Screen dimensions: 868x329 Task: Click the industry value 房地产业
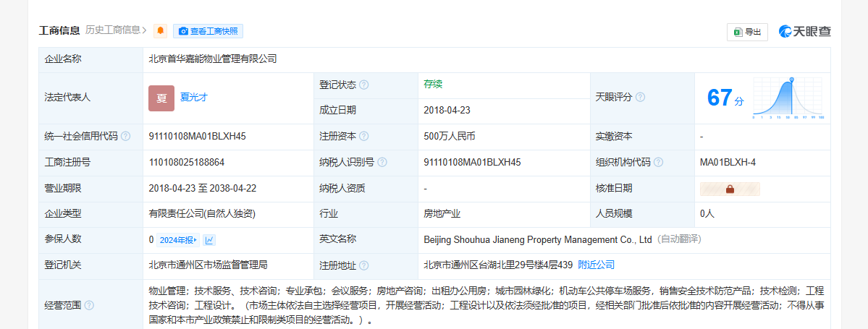[442, 213]
